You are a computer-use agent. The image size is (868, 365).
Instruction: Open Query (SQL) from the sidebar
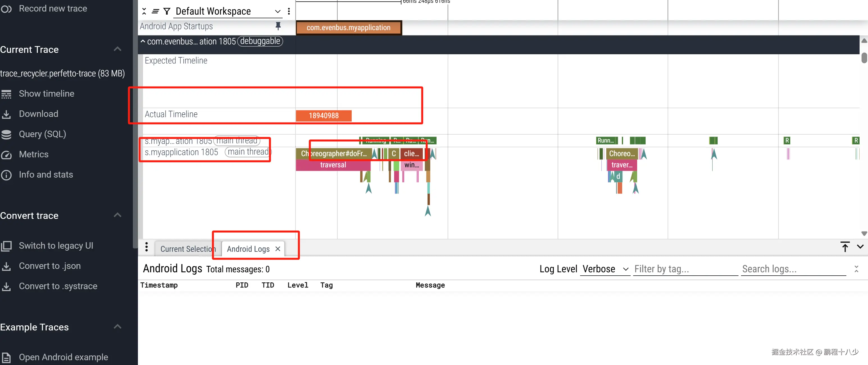(x=42, y=134)
